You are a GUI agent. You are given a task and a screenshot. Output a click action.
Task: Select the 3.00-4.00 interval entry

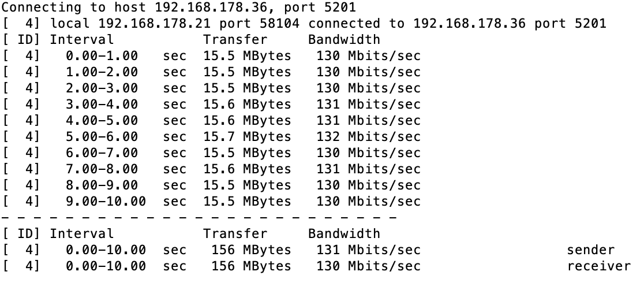[x=102, y=105]
